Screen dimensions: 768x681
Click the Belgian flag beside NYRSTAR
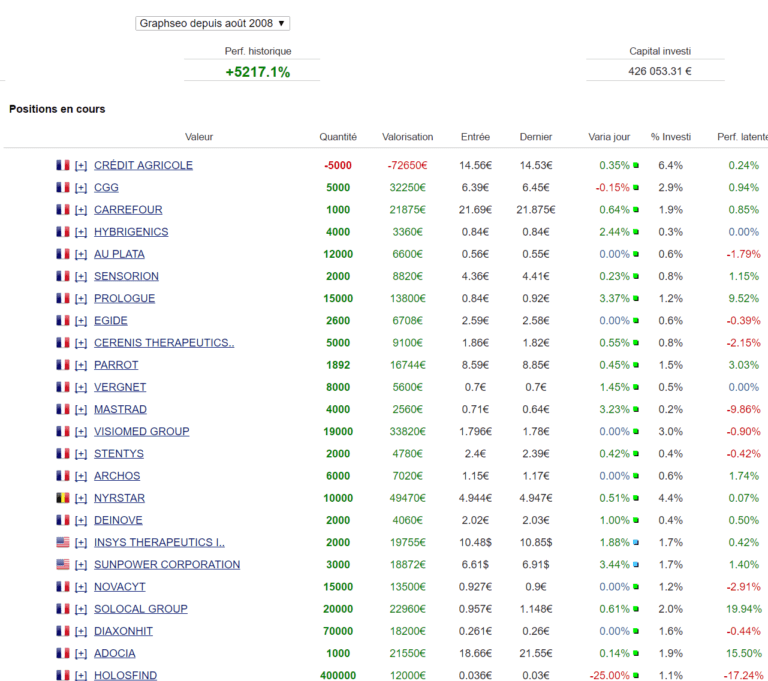click(63, 498)
